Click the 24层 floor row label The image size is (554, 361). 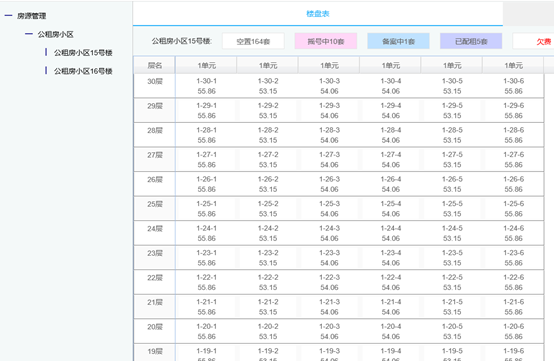click(x=155, y=229)
